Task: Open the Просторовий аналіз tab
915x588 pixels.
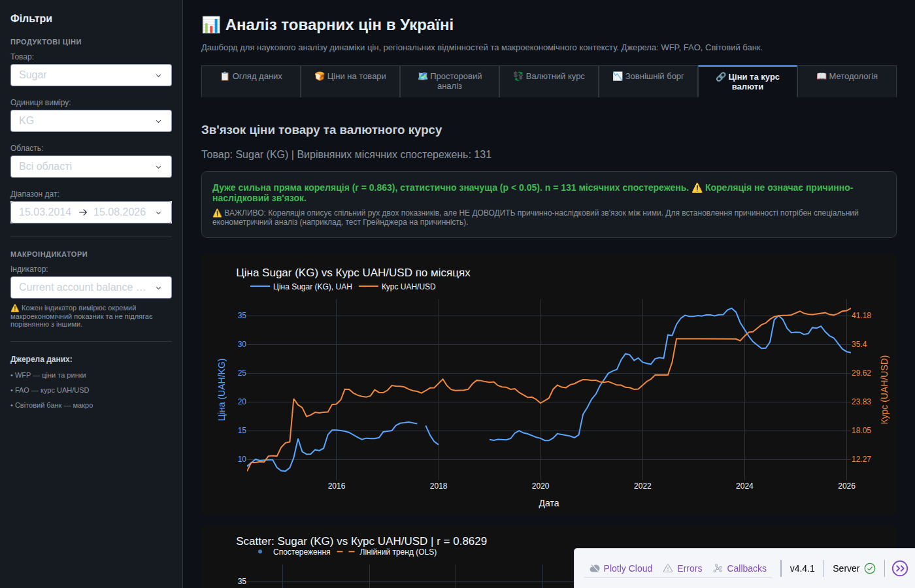Action: (x=450, y=81)
